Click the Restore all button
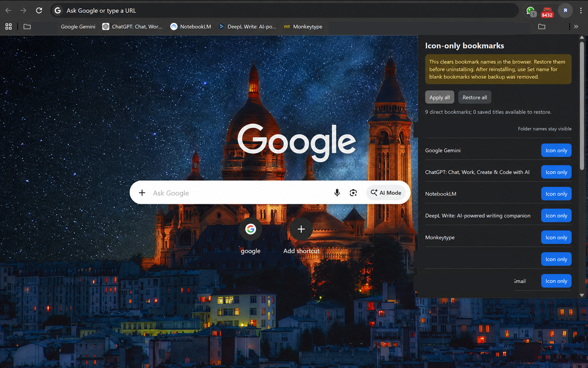Screen dimensions: 588x368 pos(475,98)
